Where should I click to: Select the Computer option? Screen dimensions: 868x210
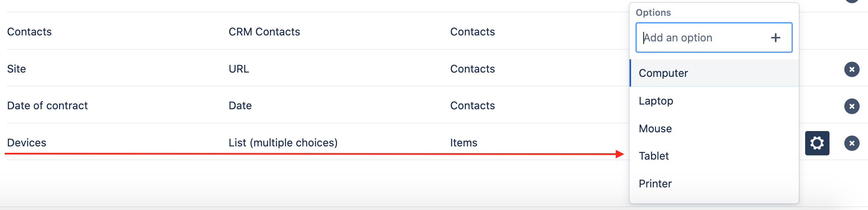[663, 73]
